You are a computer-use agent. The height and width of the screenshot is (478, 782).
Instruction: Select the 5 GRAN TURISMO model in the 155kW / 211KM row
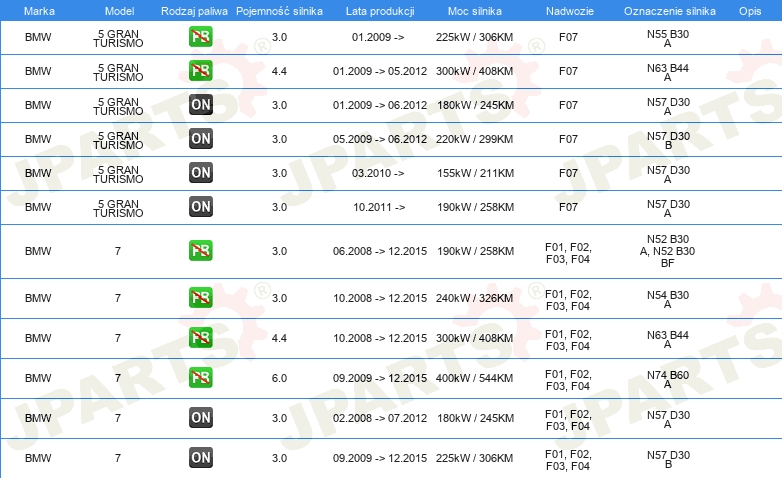pyautogui.click(x=118, y=174)
